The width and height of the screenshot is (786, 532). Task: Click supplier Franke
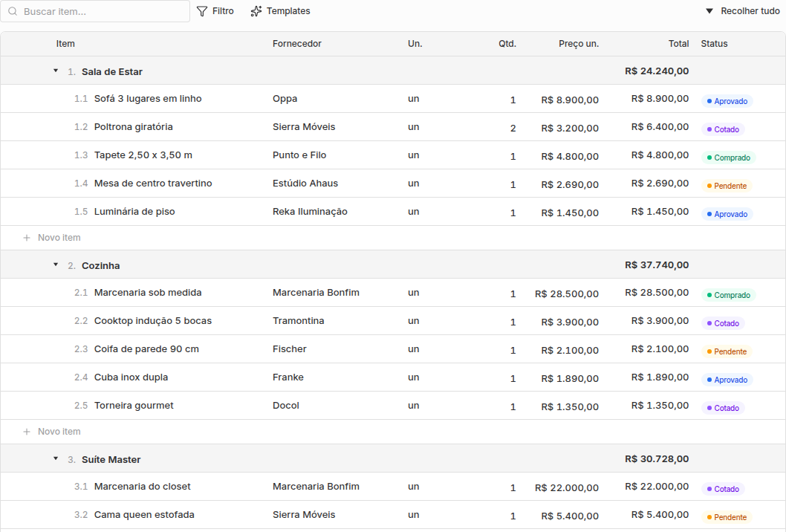tap(288, 377)
